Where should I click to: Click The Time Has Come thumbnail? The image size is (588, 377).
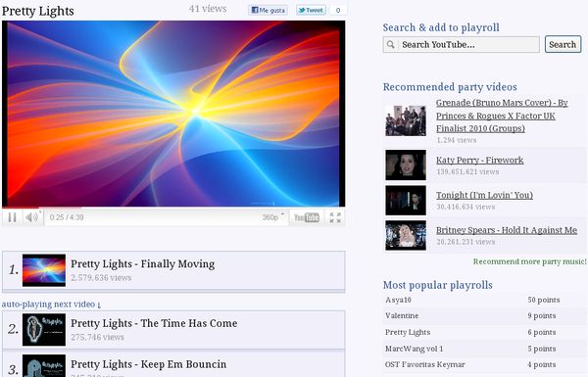[44, 329]
